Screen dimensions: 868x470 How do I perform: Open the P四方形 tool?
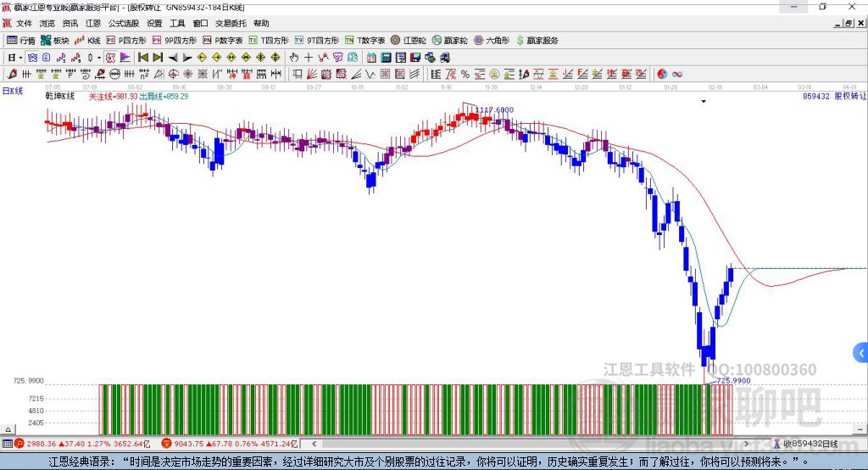pos(126,41)
